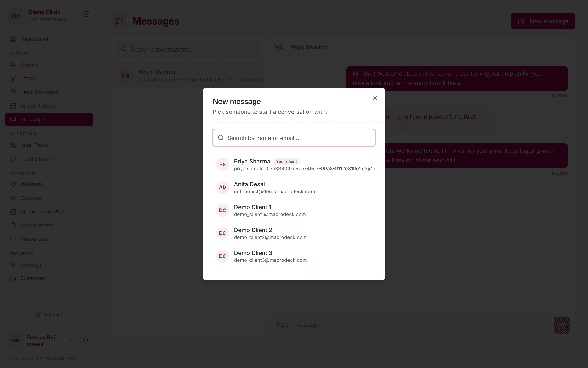Viewport: 588px width, 368px height.
Task: Click the Messages chat icon beside the heading
Action: click(119, 21)
